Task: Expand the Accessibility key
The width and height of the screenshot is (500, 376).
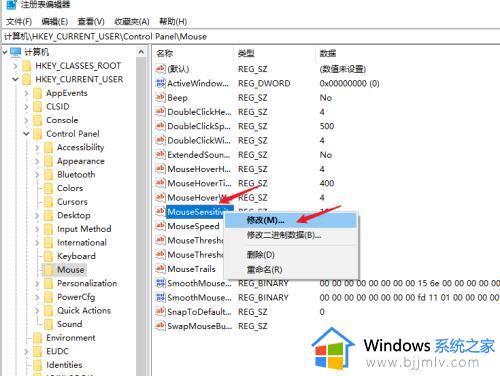Action: coord(37,148)
